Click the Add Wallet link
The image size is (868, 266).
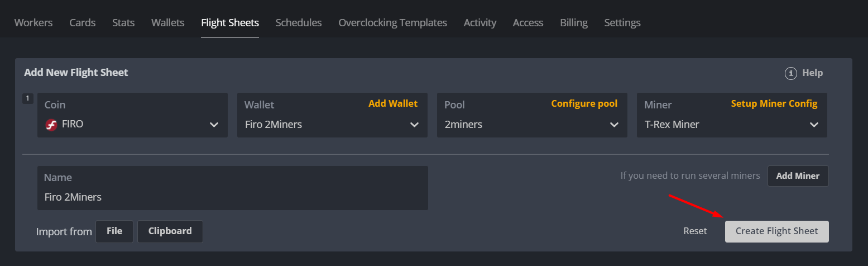pyautogui.click(x=393, y=104)
